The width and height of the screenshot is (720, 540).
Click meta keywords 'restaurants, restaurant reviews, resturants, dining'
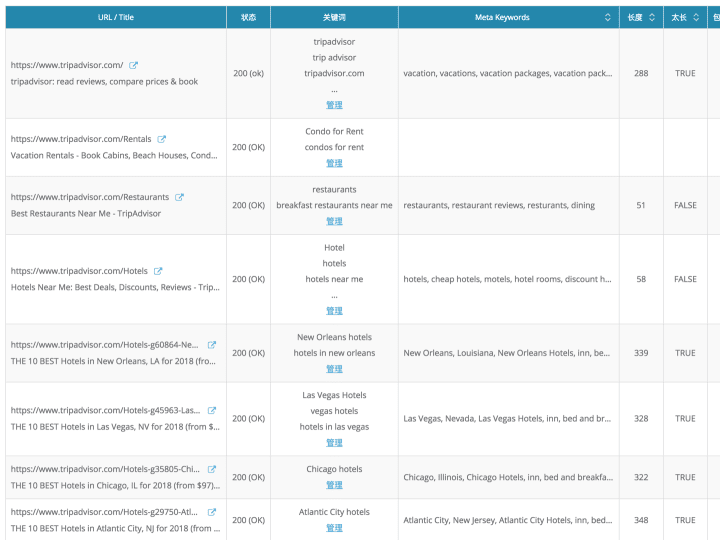499,205
